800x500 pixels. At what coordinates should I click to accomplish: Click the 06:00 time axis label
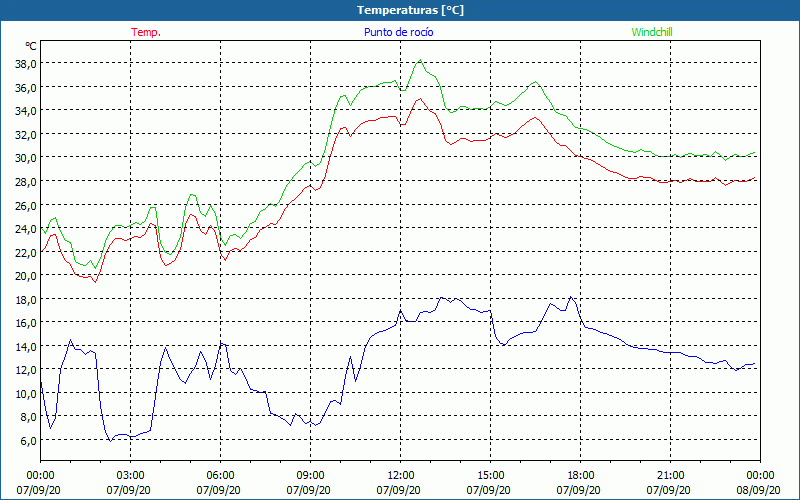point(220,476)
